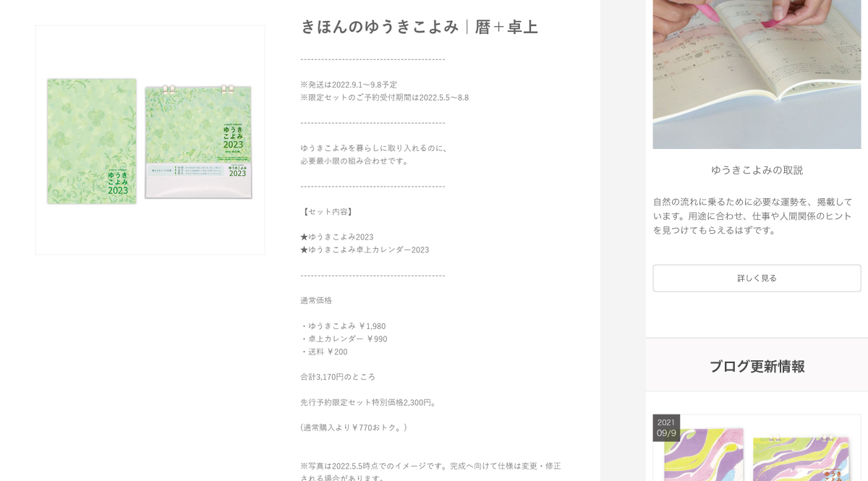Click the 2021 09/9 date badge

666,427
